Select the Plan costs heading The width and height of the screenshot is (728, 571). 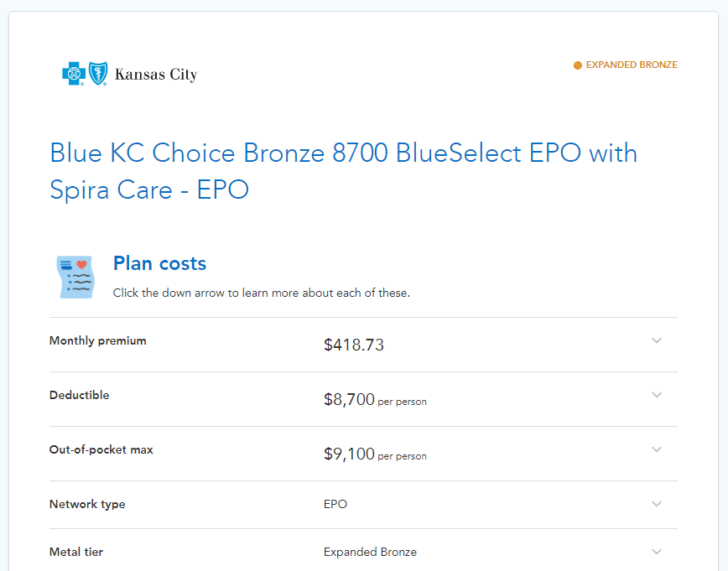(x=159, y=263)
